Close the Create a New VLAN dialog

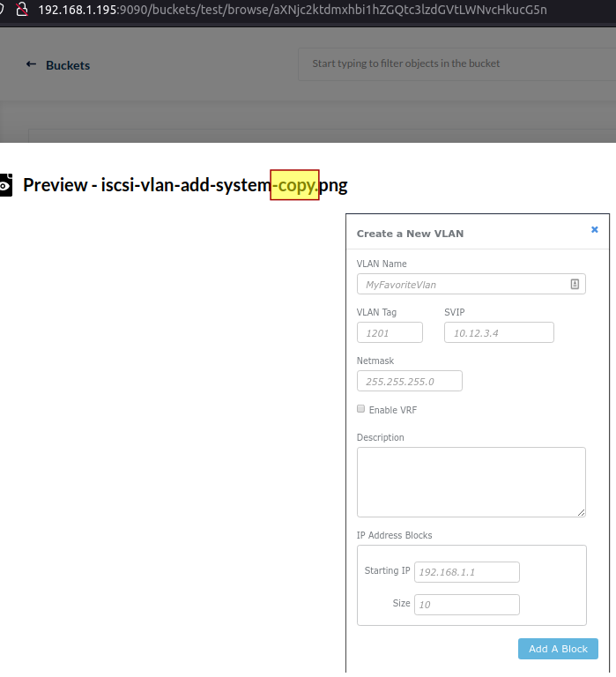click(595, 230)
